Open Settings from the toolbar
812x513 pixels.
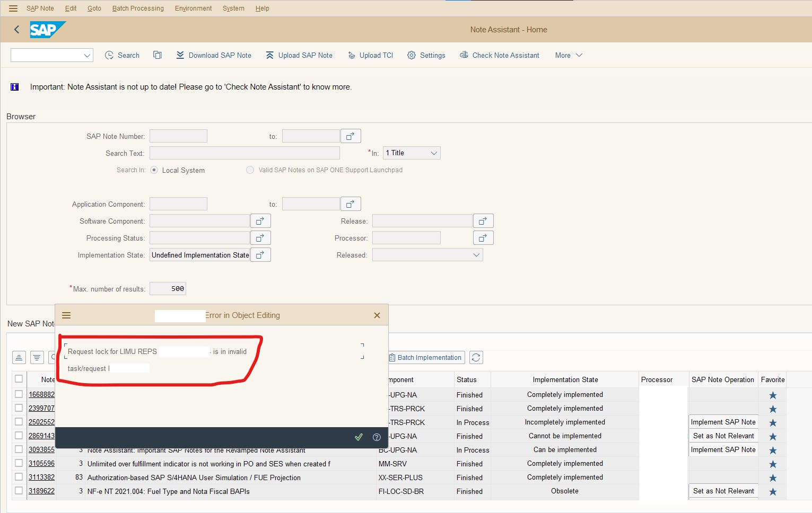tap(426, 55)
